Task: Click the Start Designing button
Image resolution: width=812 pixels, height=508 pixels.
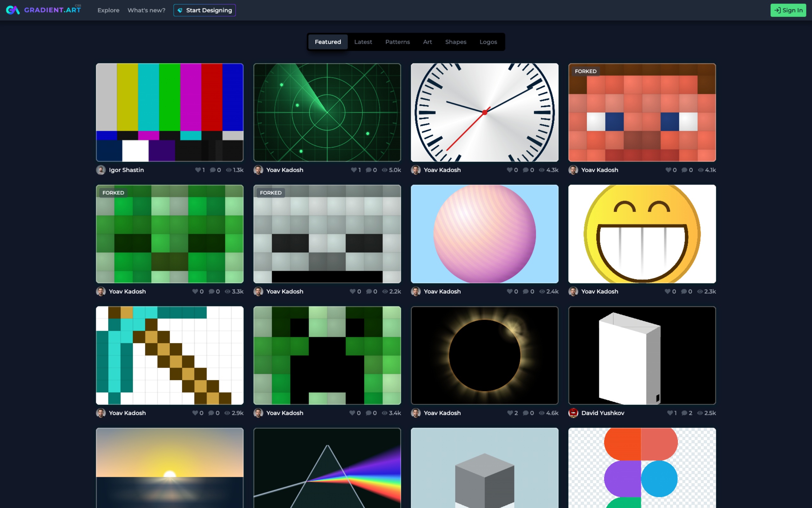Action: point(204,10)
